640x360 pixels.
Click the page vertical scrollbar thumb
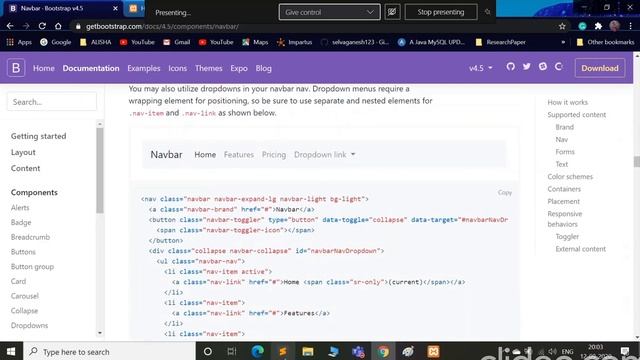pos(636,162)
